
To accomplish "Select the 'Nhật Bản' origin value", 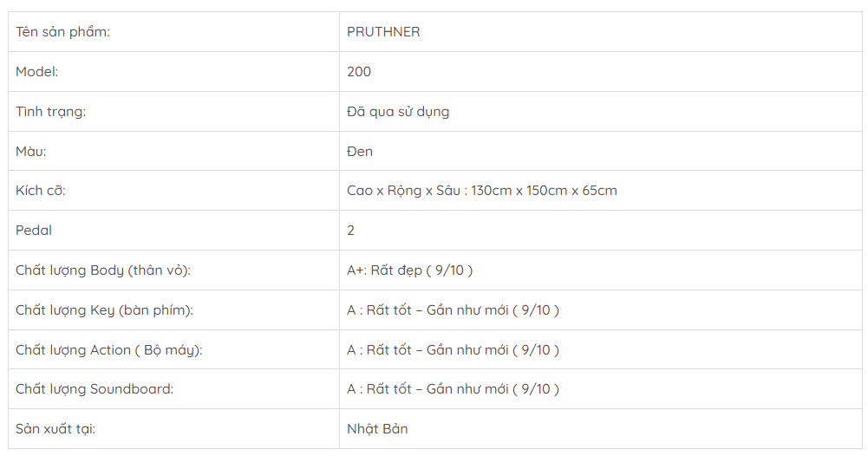I will click(x=377, y=429).
